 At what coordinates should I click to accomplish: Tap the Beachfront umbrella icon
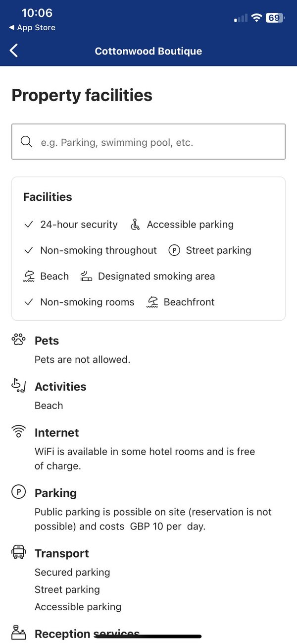coord(152,302)
